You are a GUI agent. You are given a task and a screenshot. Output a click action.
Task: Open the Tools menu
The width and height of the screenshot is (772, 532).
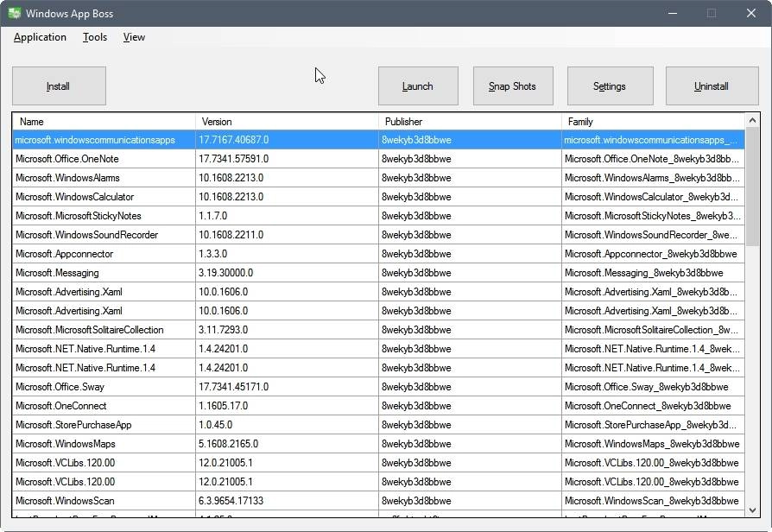pos(95,37)
